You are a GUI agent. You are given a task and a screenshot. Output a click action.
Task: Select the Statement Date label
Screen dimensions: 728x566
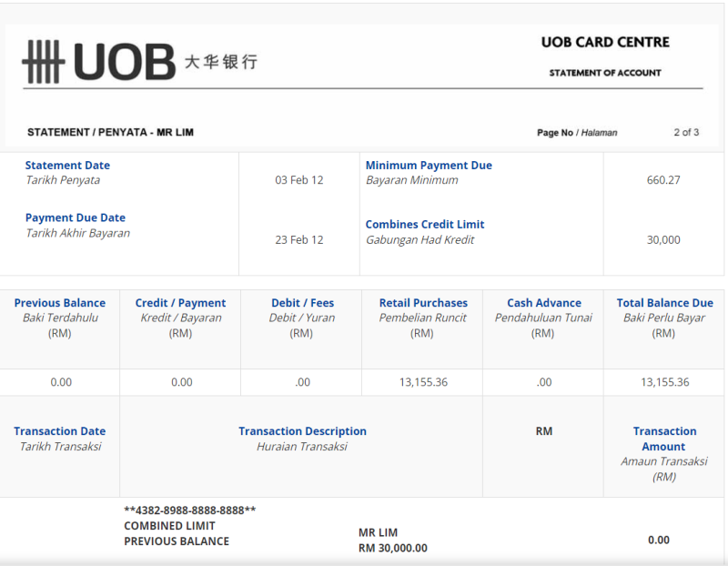67,166
